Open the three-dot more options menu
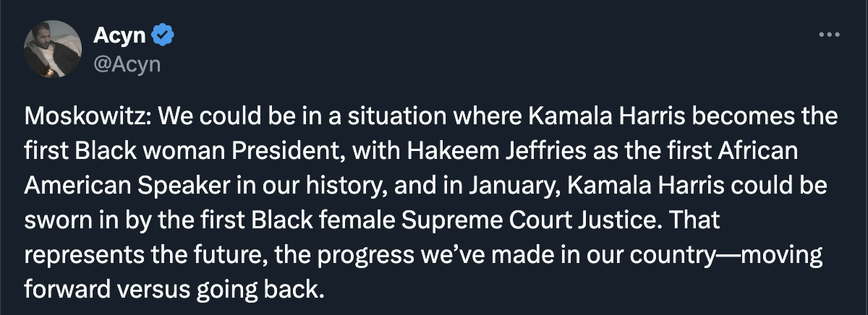This screenshot has height=315, width=868. (829, 35)
